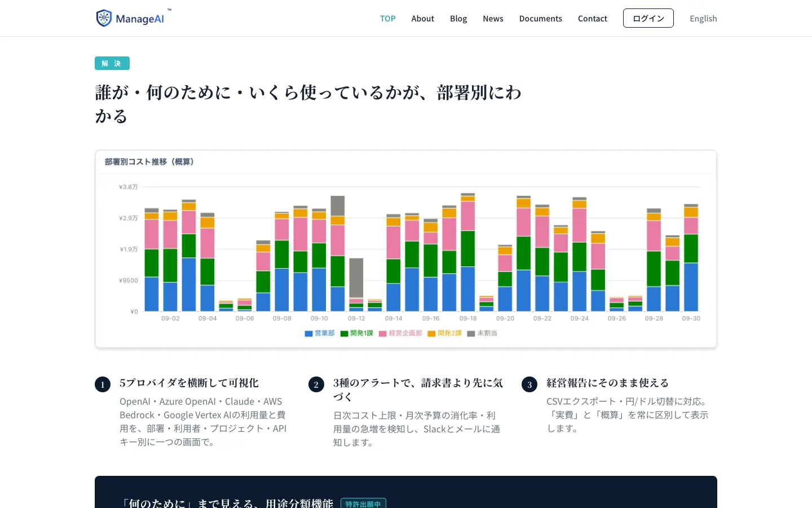812x508 pixels.
Task: Click the stacked bar above 09-24
Action: pos(580,255)
